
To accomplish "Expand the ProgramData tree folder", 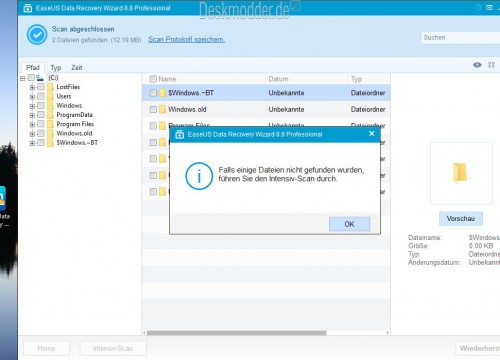I will coord(32,115).
